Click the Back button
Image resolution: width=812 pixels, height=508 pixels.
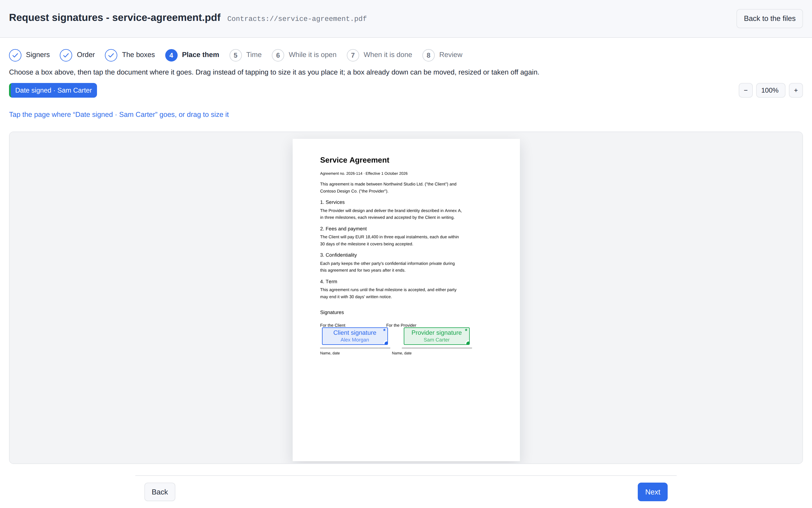160,492
